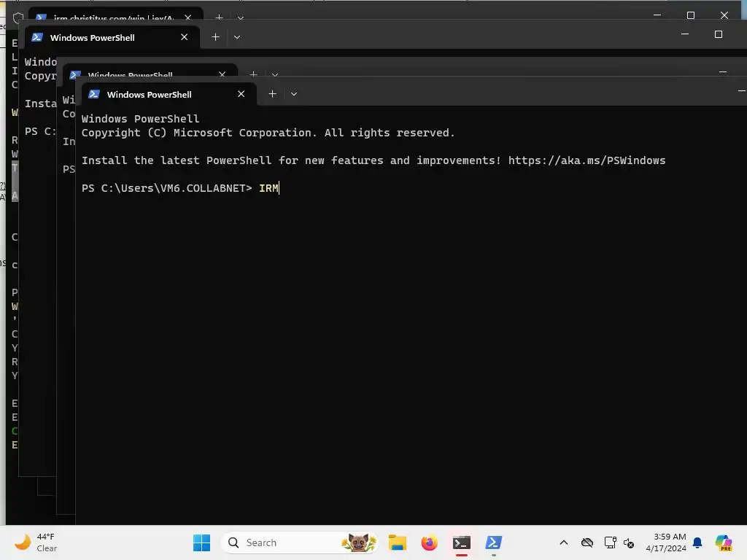Screen dimensions: 747x560
Task: Minimize the rearmost terminal window
Action: click(657, 15)
